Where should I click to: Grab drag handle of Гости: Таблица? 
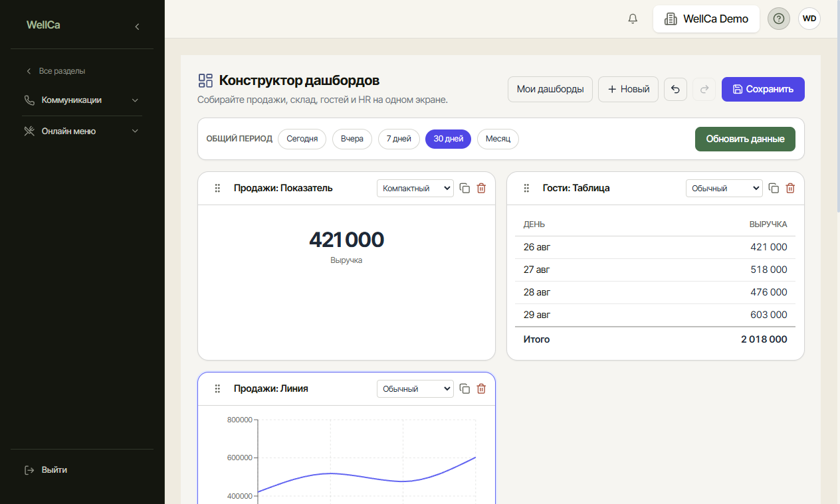tap(526, 188)
